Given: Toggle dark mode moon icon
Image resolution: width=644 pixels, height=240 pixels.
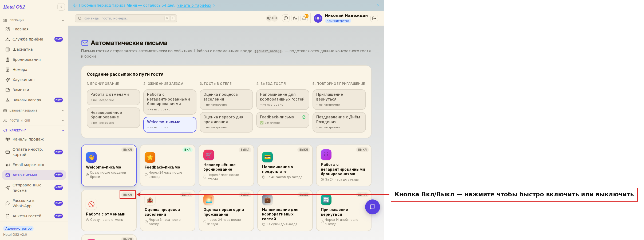Looking at the screenshot, I should pos(295,18).
